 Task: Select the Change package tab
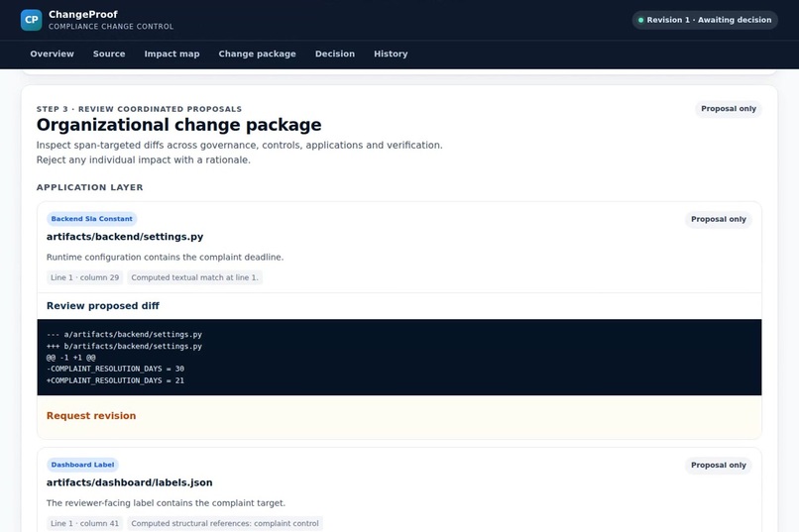[x=257, y=53]
